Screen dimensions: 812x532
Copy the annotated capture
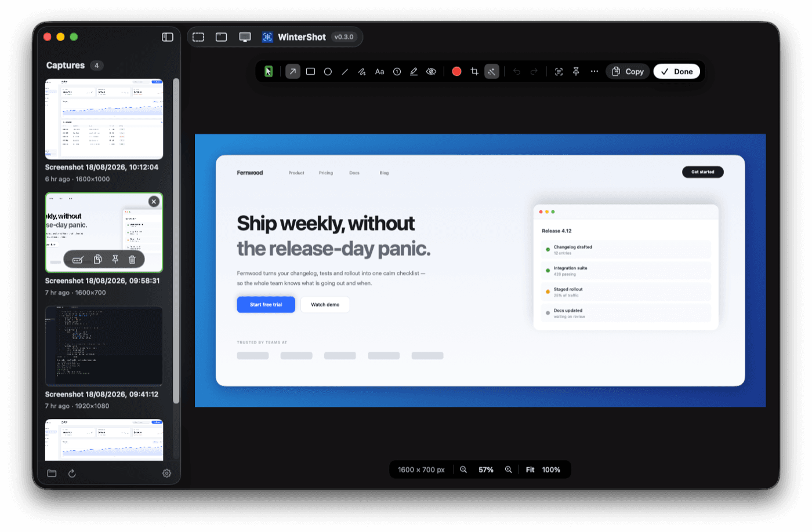[628, 71]
